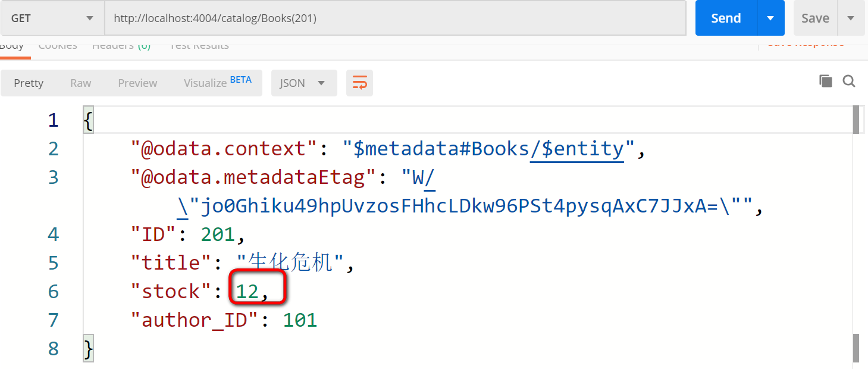Image resolution: width=868 pixels, height=369 pixels.
Task: Click the response body vertical scrollbar
Action: (x=856, y=233)
